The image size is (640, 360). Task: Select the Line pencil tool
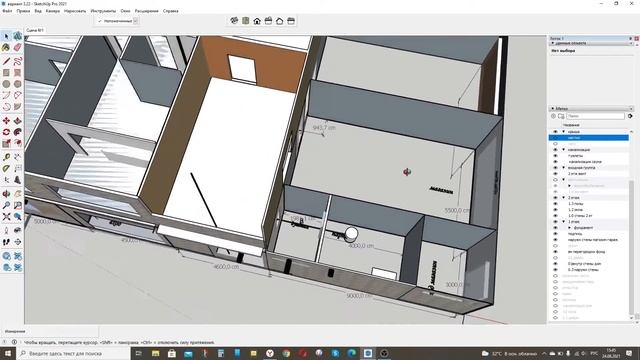tap(6, 62)
